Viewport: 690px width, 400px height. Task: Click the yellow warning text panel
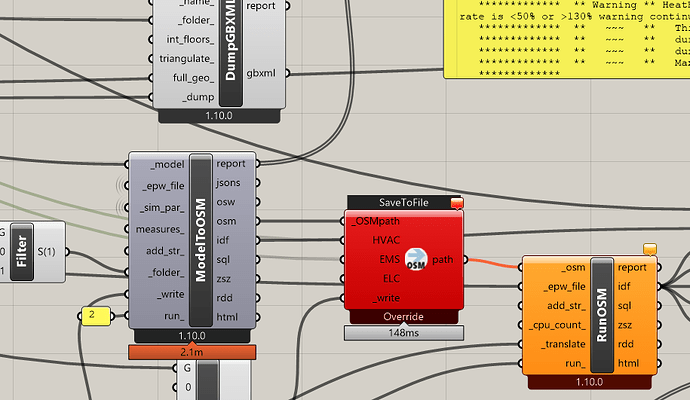pos(567,39)
